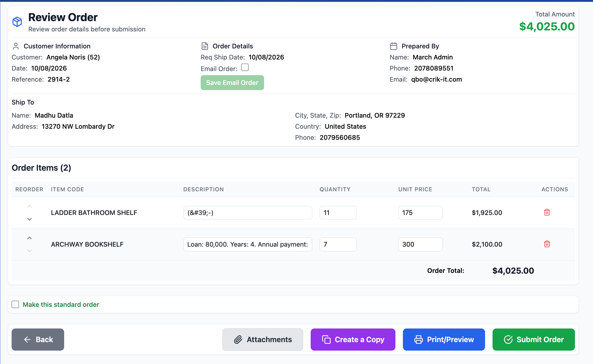593x364 pixels.
Task: Click the unit price field showing 300
Action: [x=420, y=244]
